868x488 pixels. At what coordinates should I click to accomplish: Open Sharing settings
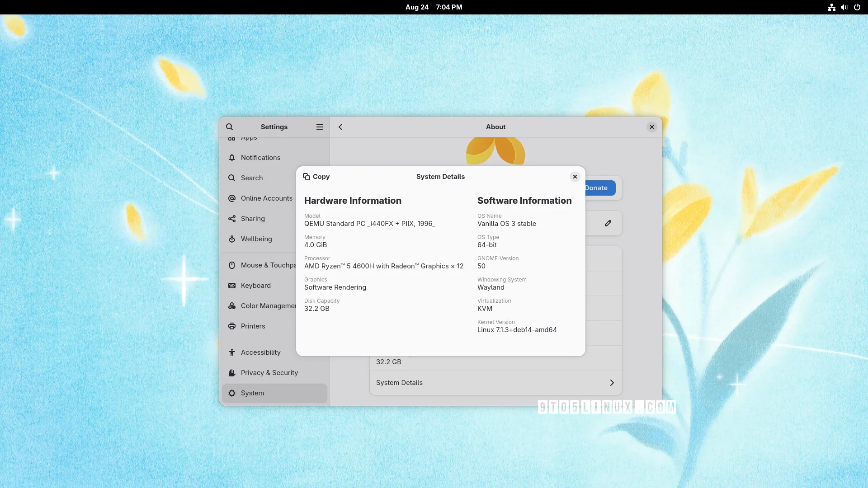260,219
